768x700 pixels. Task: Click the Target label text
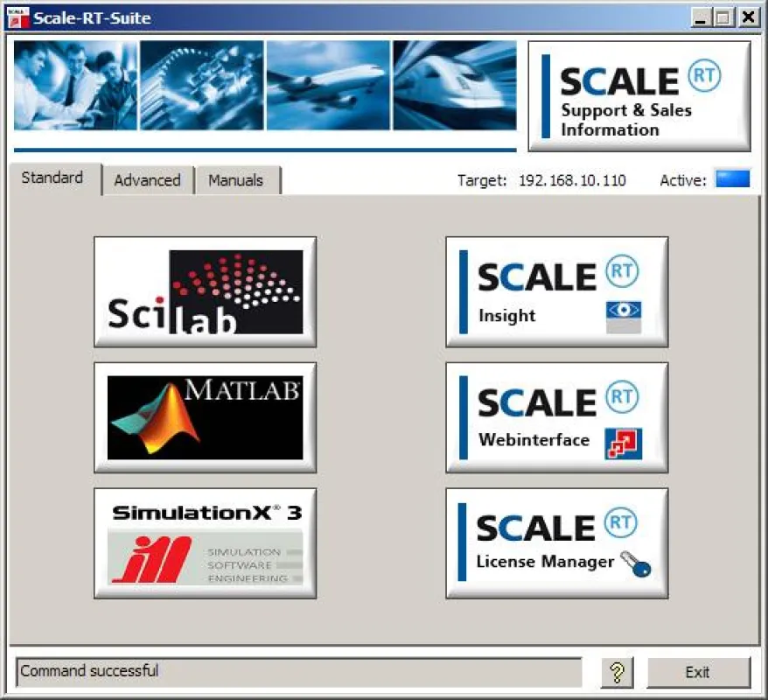[x=482, y=180]
